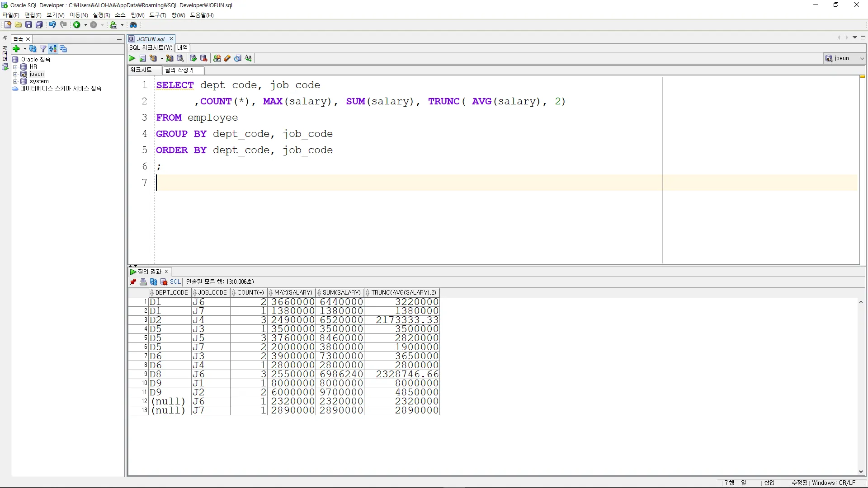Expand the system connection tree node
This screenshot has height=488, width=868.
[x=15, y=81]
